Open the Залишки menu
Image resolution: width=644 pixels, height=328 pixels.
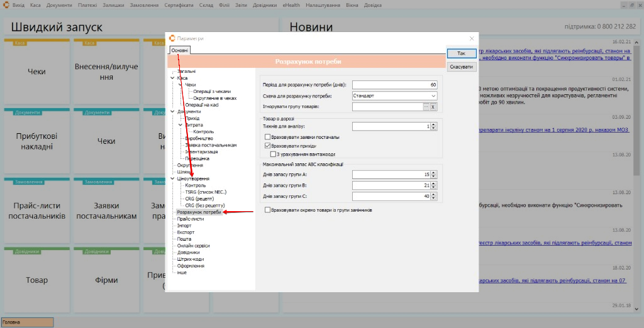tap(113, 5)
